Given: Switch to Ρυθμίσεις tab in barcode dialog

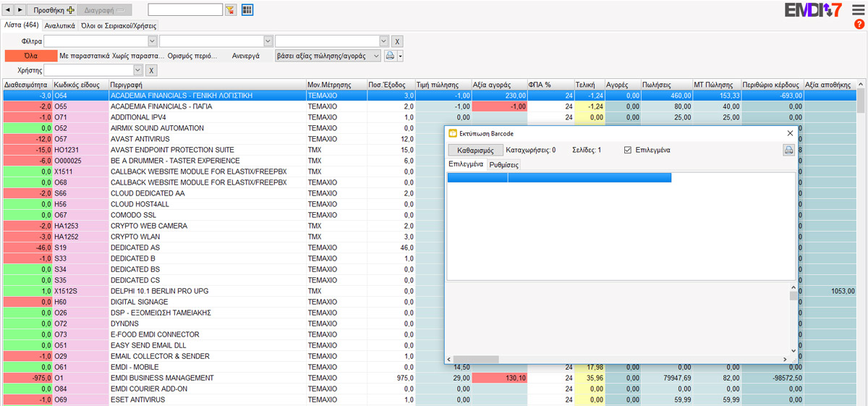Looking at the screenshot, I should coord(503,165).
